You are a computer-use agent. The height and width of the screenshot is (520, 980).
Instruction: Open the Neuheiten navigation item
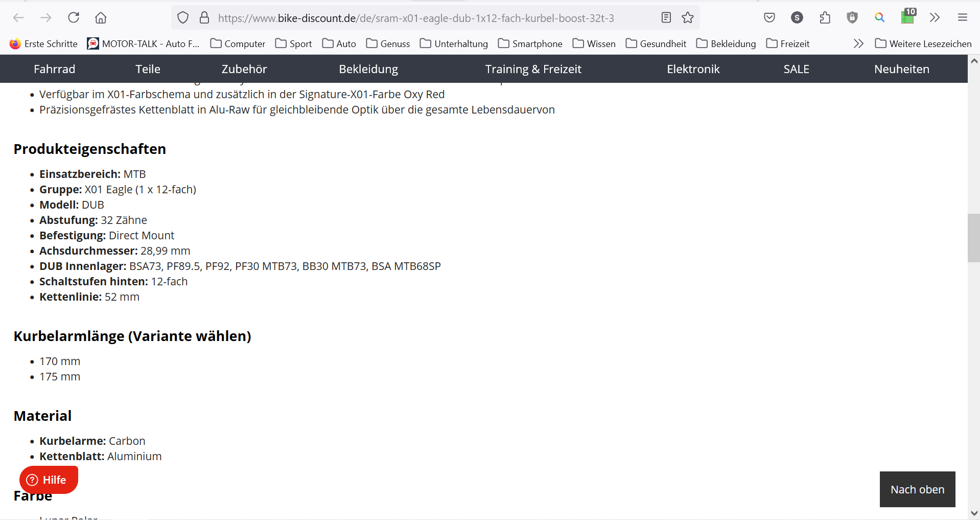pyautogui.click(x=902, y=69)
